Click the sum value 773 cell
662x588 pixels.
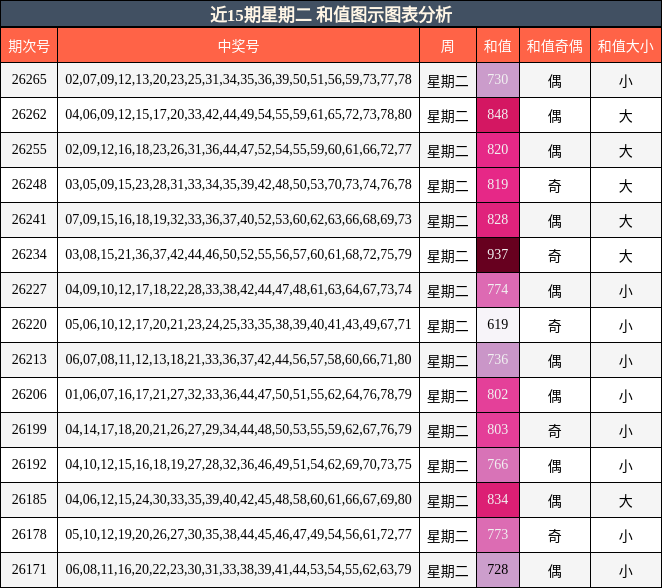click(498, 536)
